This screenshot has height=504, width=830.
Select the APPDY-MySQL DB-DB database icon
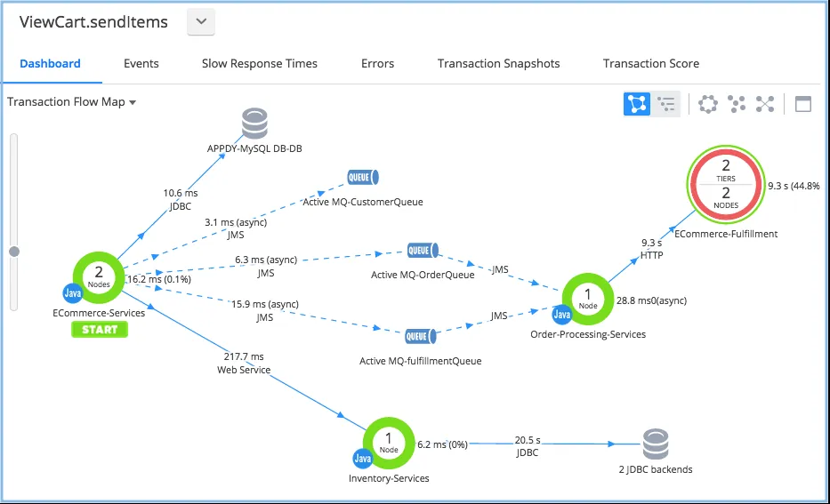coord(254,124)
